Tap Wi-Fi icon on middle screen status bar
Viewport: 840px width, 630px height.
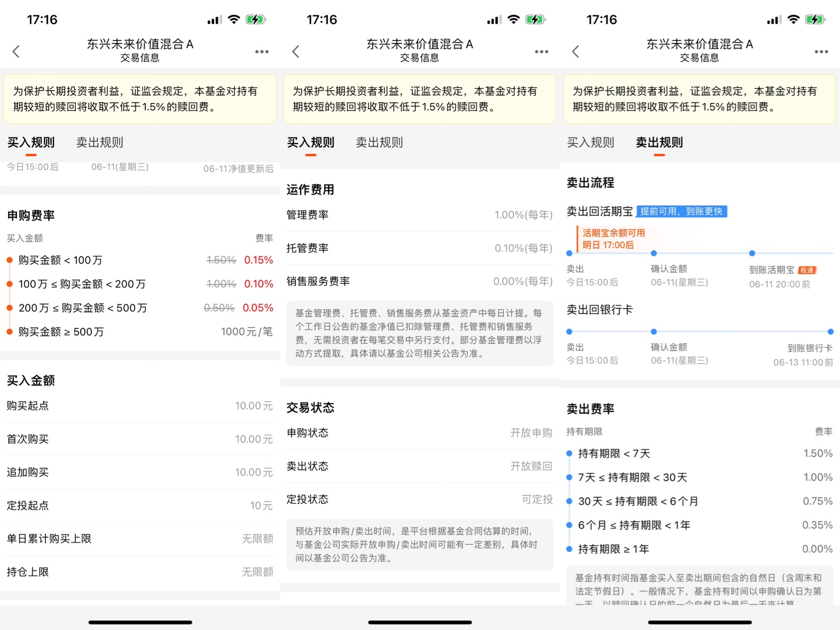tap(513, 20)
